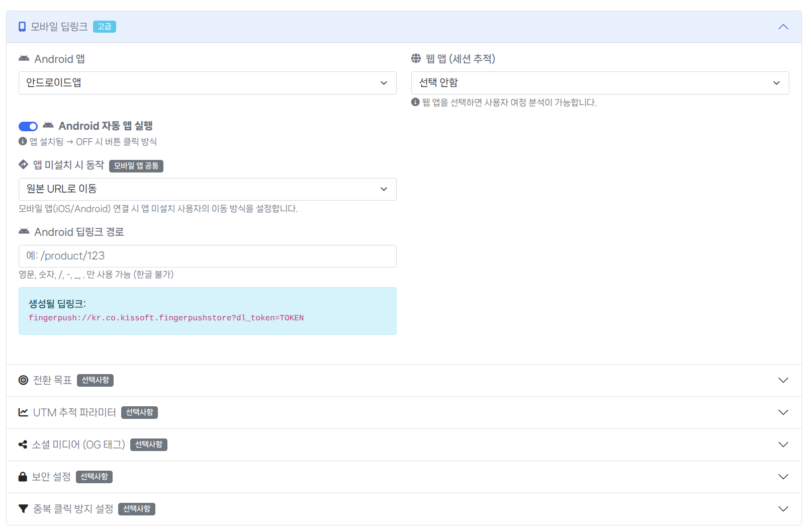Image resolution: width=811 pixels, height=532 pixels.
Task: Open the Android 앱 dropdown showing 안드로이드앱
Action: tap(207, 83)
